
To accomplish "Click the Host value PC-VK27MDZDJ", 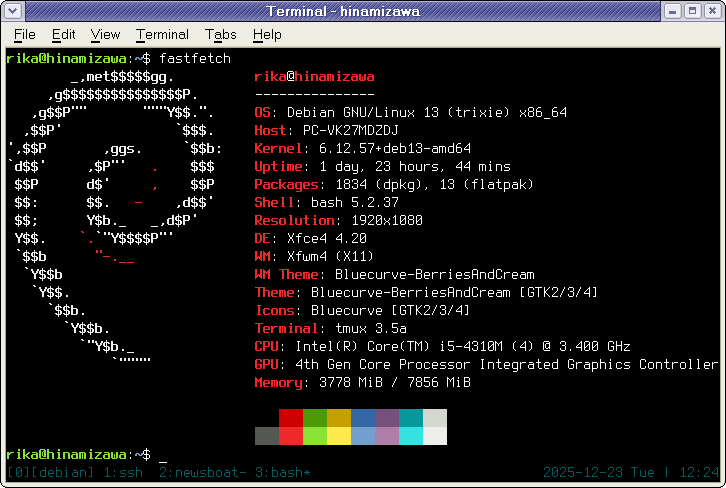I will (x=350, y=131).
